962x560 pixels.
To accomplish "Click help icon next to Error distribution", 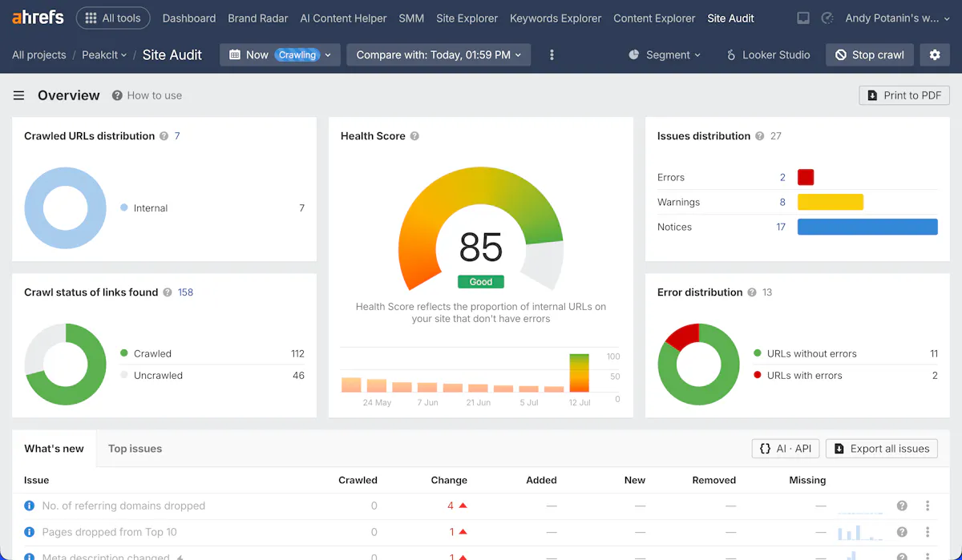I will [x=752, y=292].
